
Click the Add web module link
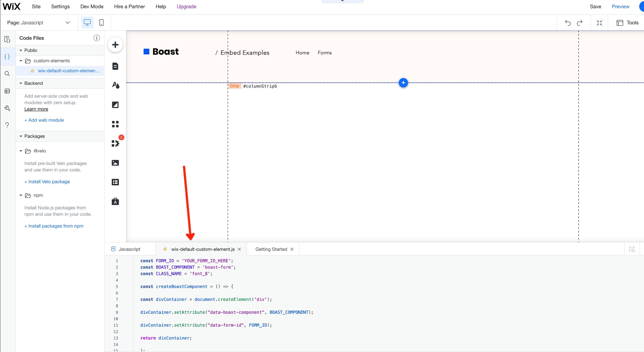pyautogui.click(x=44, y=120)
